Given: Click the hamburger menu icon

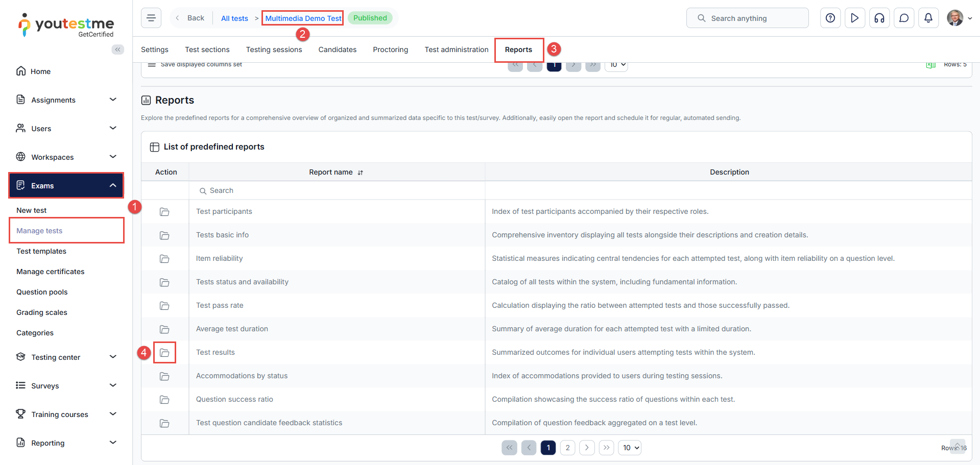Looking at the screenshot, I should point(151,18).
